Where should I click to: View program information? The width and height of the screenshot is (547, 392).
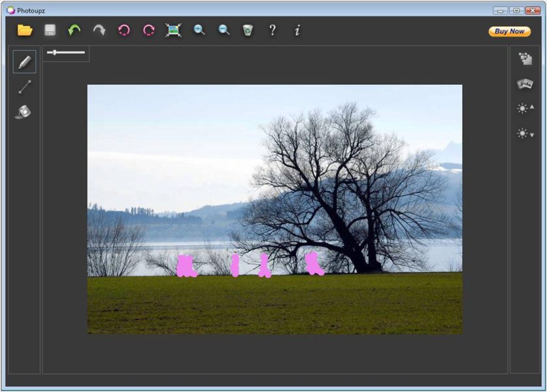click(297, 30)
